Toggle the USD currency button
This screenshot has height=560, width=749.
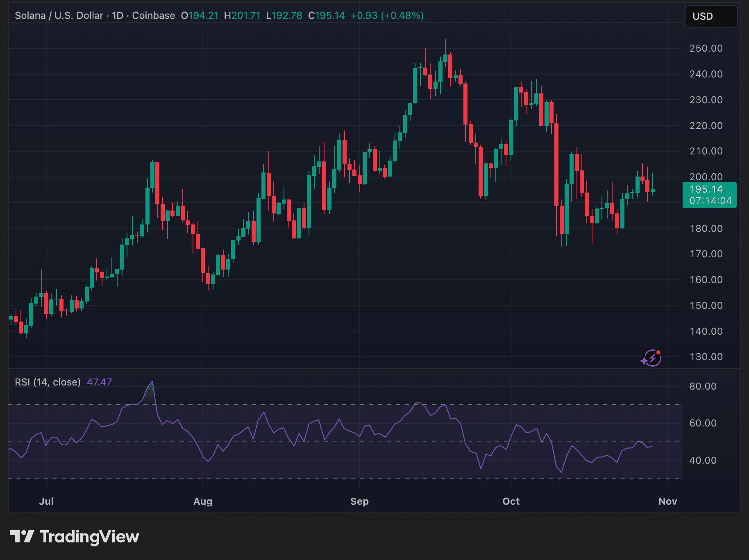(x=711, y=16)
